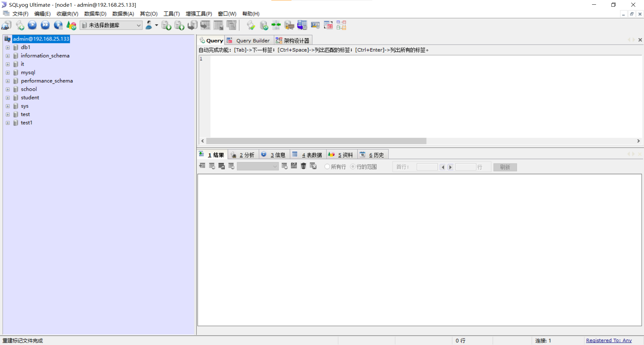
Task: Click the database backup icon with green up arrow
Action: pos(179,25)
